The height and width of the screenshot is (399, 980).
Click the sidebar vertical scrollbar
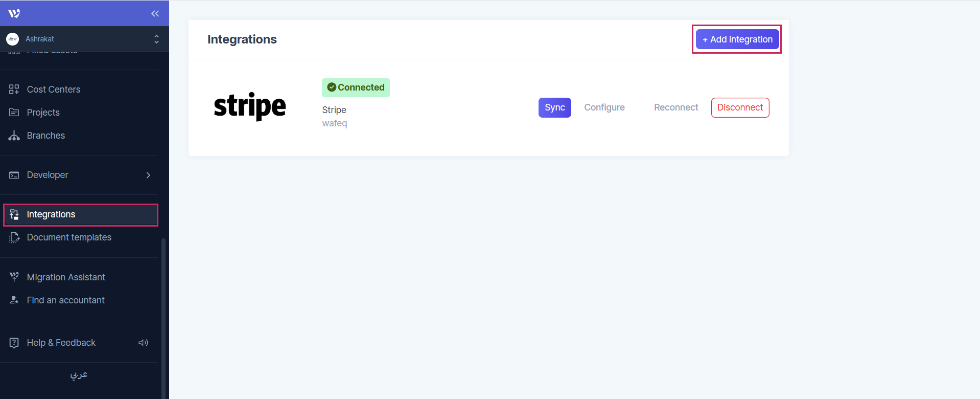[164, 317]
